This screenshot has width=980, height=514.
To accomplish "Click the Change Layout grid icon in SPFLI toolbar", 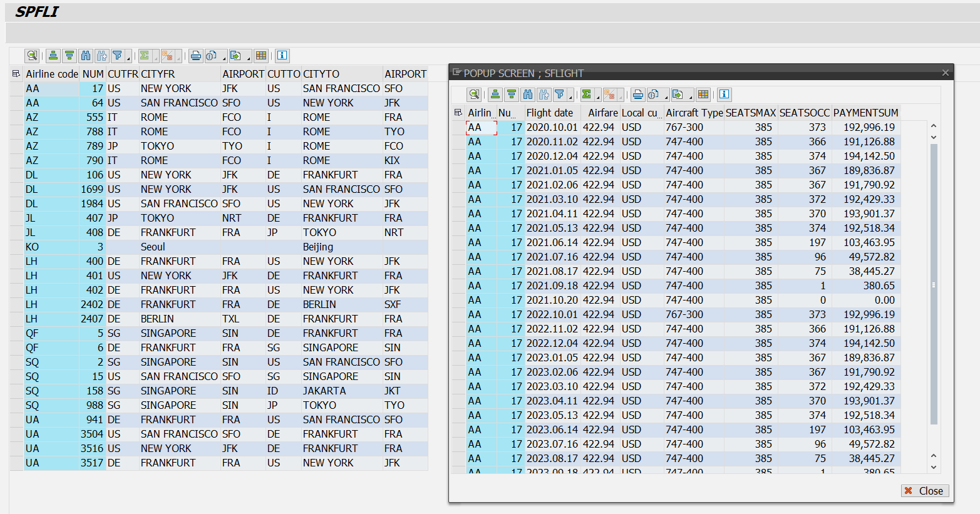I will [x=261, y=56].
